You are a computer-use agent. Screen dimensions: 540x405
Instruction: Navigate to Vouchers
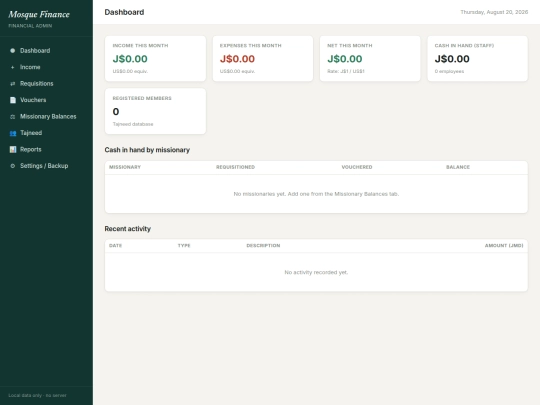coord(46,100)
